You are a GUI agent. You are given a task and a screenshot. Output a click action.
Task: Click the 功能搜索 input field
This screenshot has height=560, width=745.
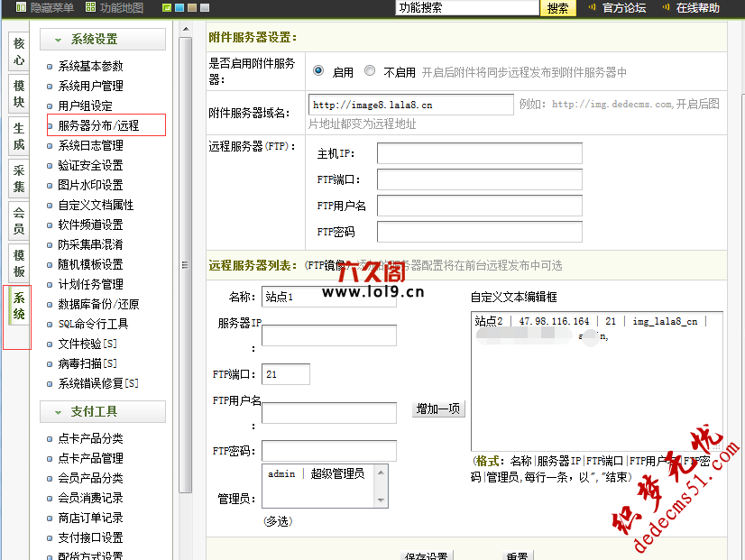click(x=466, y=8)
